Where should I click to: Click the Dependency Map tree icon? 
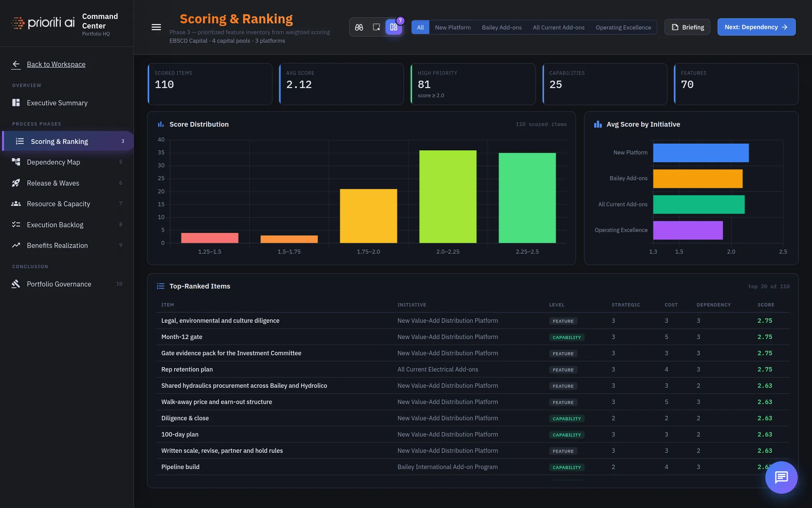point(16,162)
